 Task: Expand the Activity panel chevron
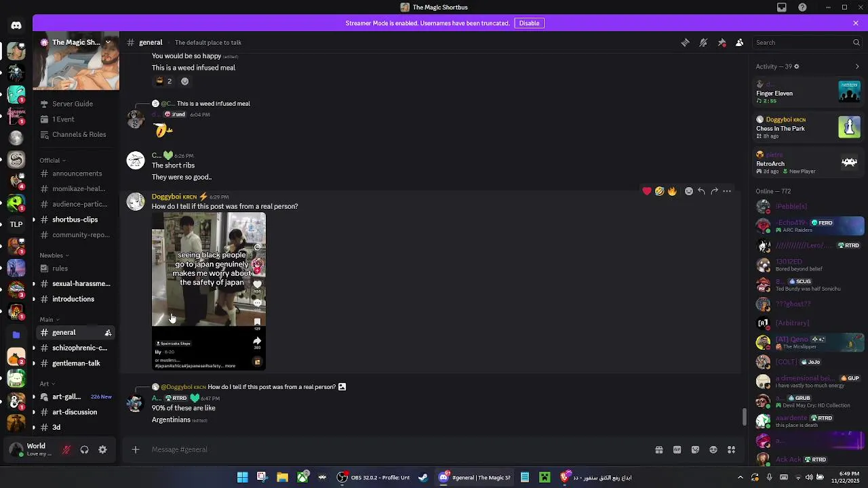(857, 66)
